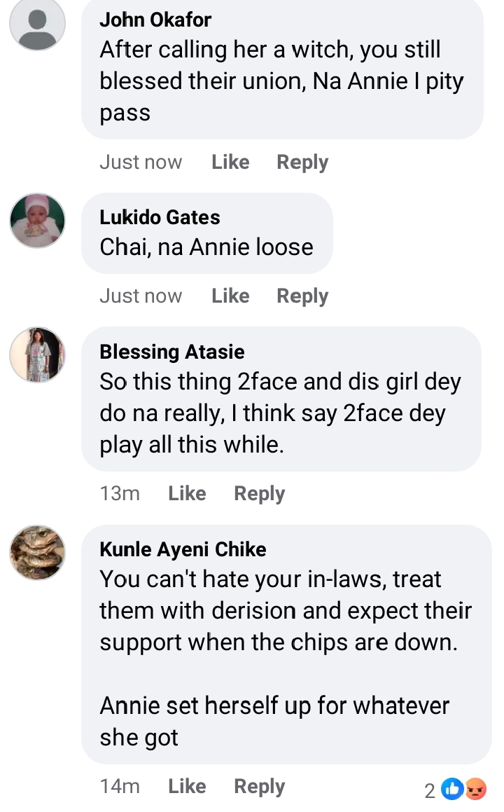Reply to Blessing Atasie's comment
The width and height of the screenshot is (504, 812).
pyautogui.click(x=259, y=493)
